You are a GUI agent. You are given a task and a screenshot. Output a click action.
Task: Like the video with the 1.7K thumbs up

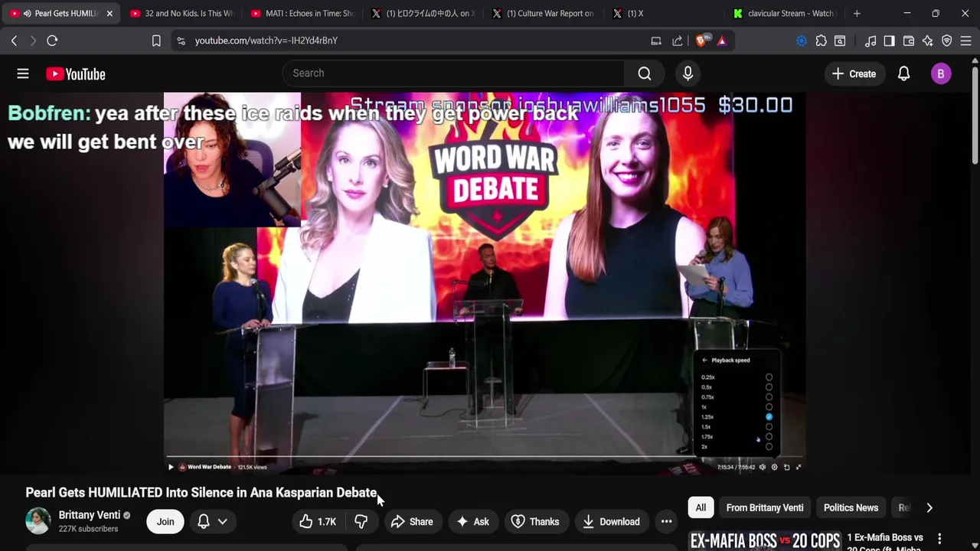coord(318,521)
